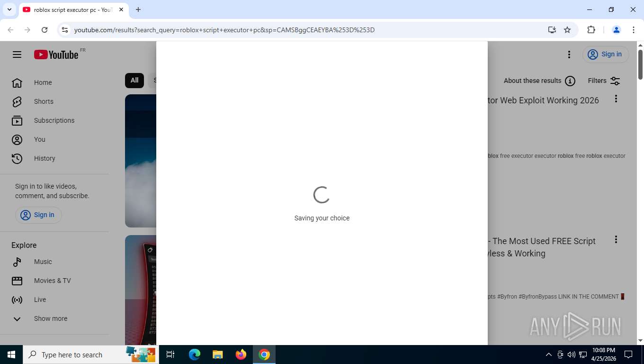Select the roblox script executor tab
This screenshot has width=644, height=364.
pos(73,9)
